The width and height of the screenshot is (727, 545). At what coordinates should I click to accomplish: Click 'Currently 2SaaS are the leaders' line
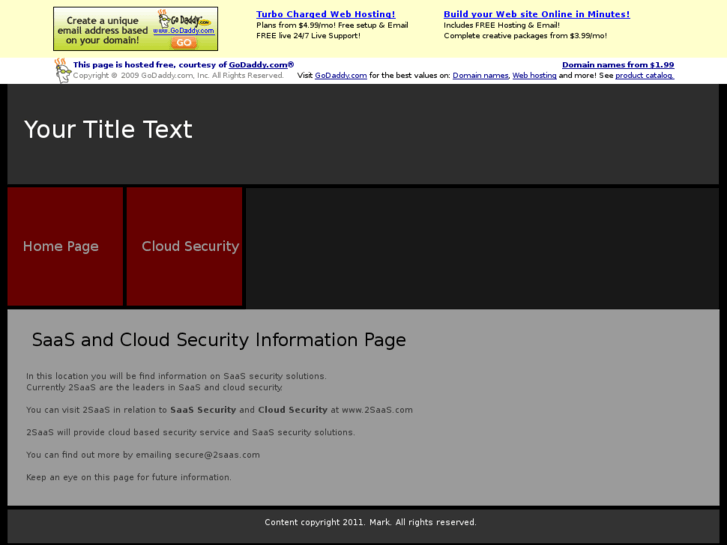tap(154, 388)
